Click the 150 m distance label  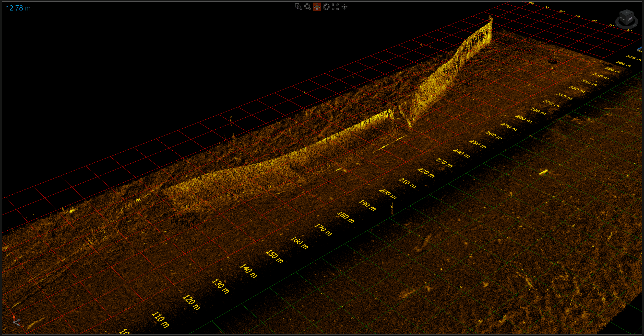[275, 256]
